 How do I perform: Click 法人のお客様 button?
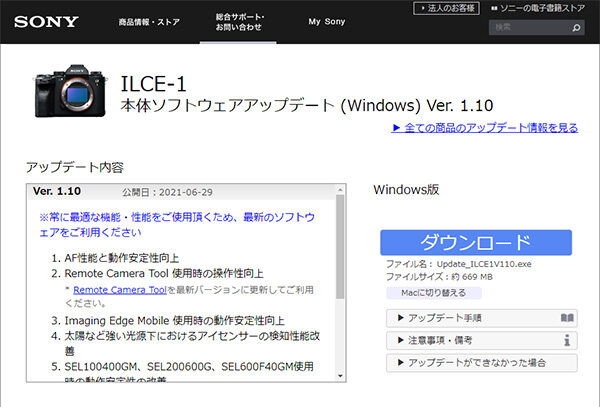point(447,8)
